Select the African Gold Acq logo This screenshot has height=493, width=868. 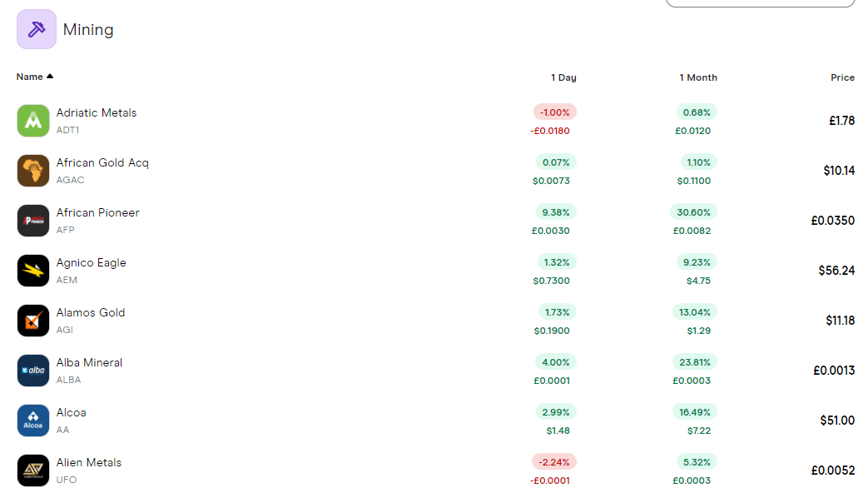pos(33,171)
